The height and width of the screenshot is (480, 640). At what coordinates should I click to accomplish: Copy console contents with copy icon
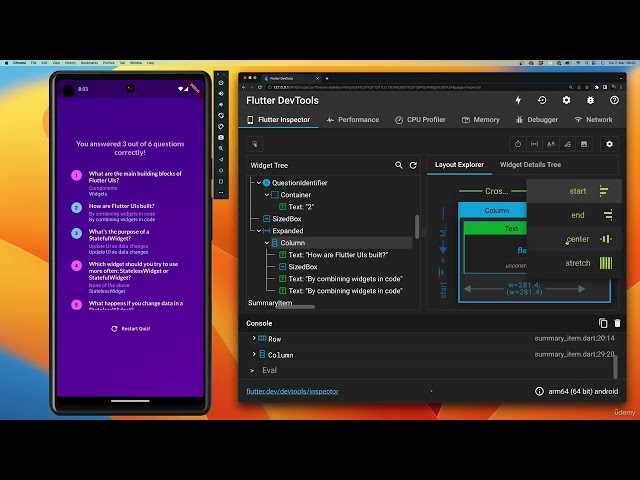(603, 323)
